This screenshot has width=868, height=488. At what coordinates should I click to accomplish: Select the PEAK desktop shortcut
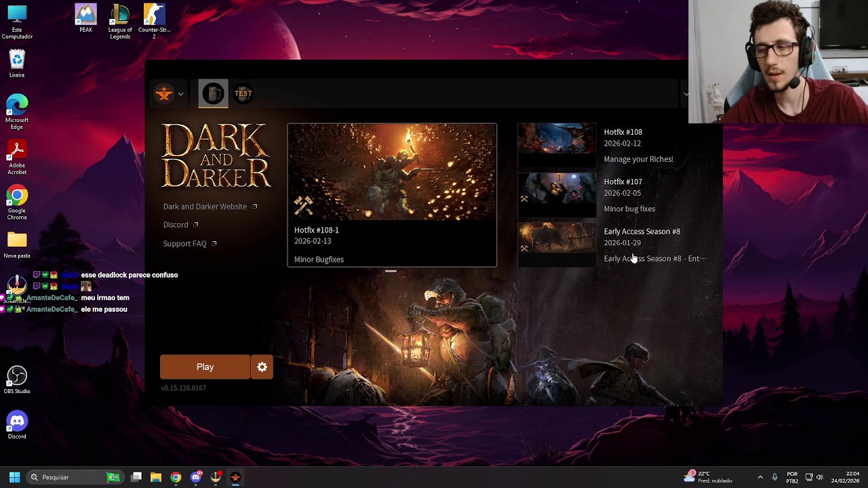click(85, 19)
